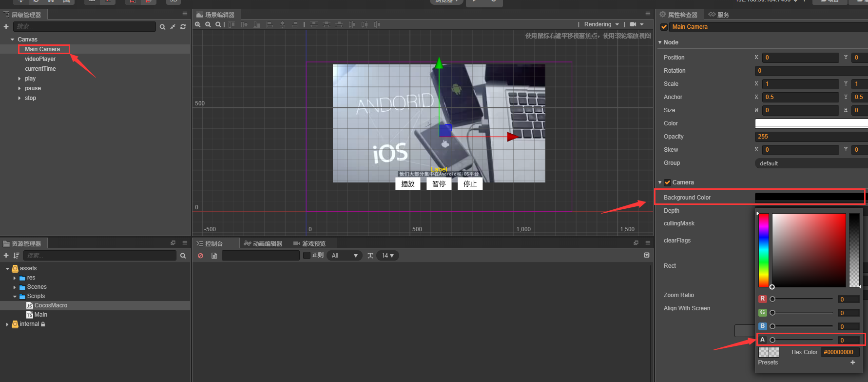Click the console font size icon
868x382 pixels.
370,256
